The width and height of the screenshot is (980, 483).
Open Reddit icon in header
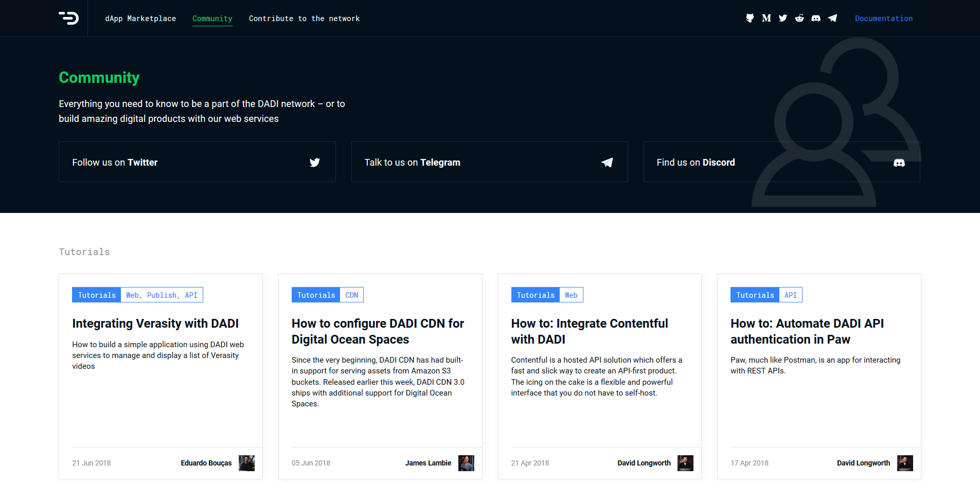click(x=799, y=18)
